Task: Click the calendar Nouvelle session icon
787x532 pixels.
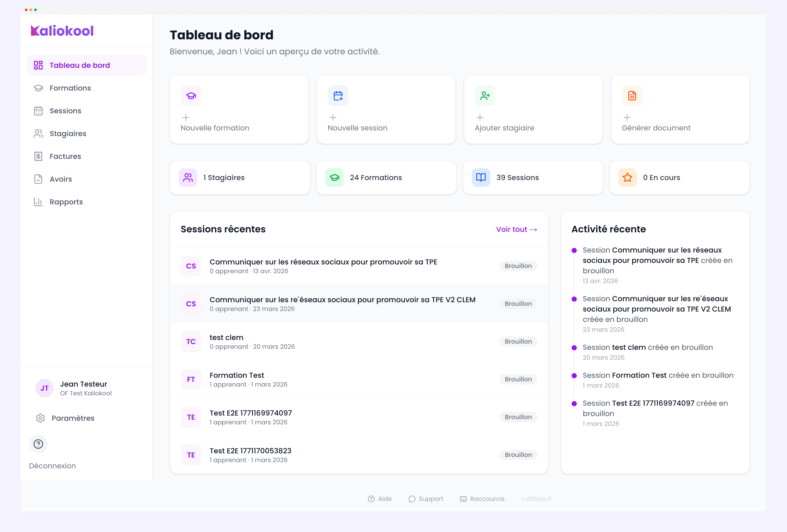Action: tap(338, 96)
